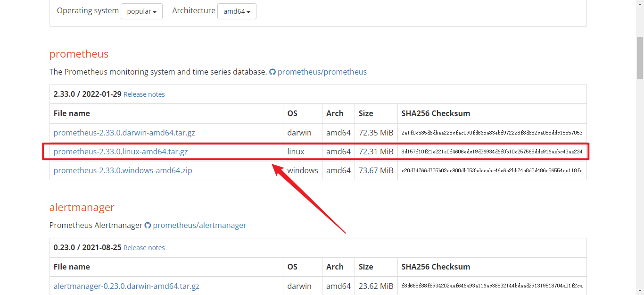Click the alertmanager section heading
The width and height of the screenshot is (644, 295).
(x=82, y=207)
